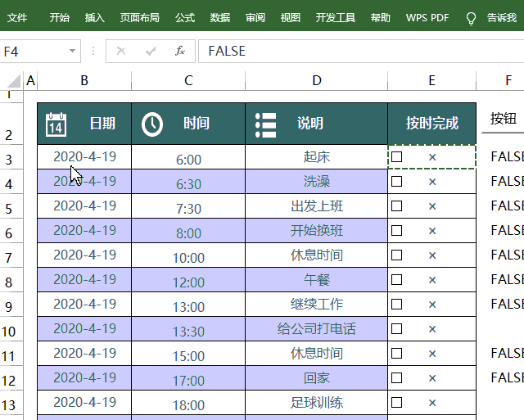This screenshot has width=524, height=420.
Task: Click the select-all triangle corner
Action: 15,81
